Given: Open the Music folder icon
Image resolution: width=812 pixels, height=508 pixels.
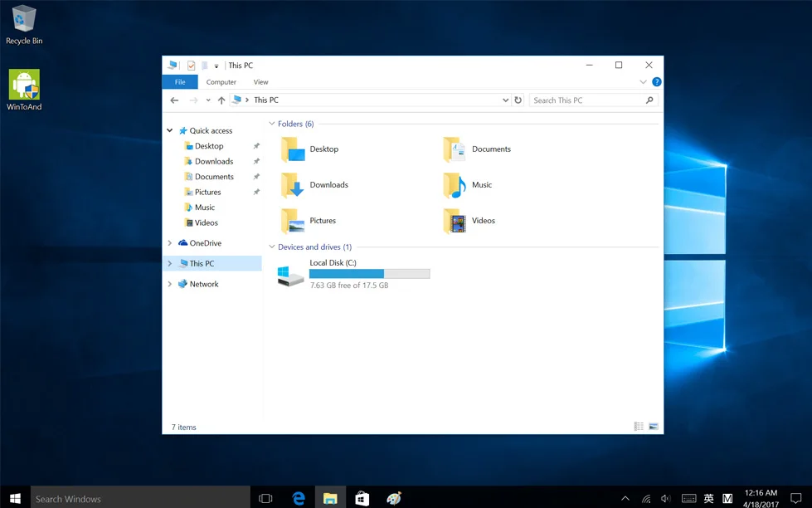Looking at the screenshot, I should click(x=455, y=186).
